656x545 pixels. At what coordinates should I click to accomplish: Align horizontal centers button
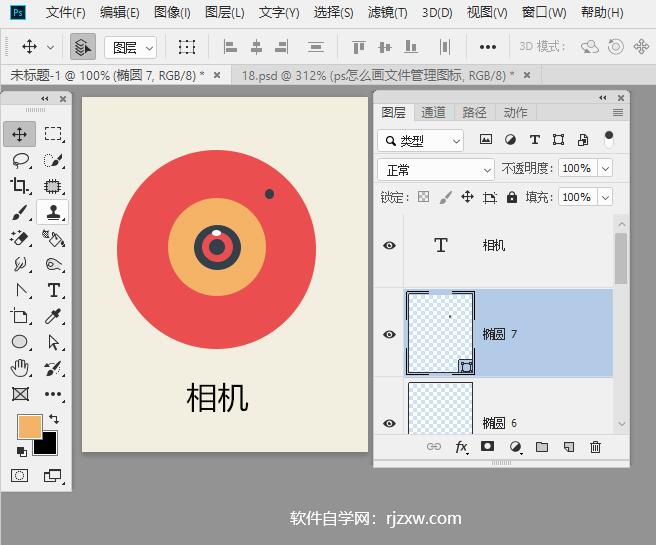pyautogui.click(x=256, y=47)
